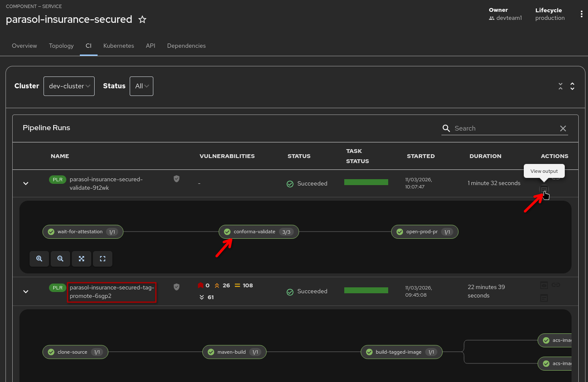Click the link icon in the Actions column
This screenshot has width=588, height=382.
click(x=555, y=177)
